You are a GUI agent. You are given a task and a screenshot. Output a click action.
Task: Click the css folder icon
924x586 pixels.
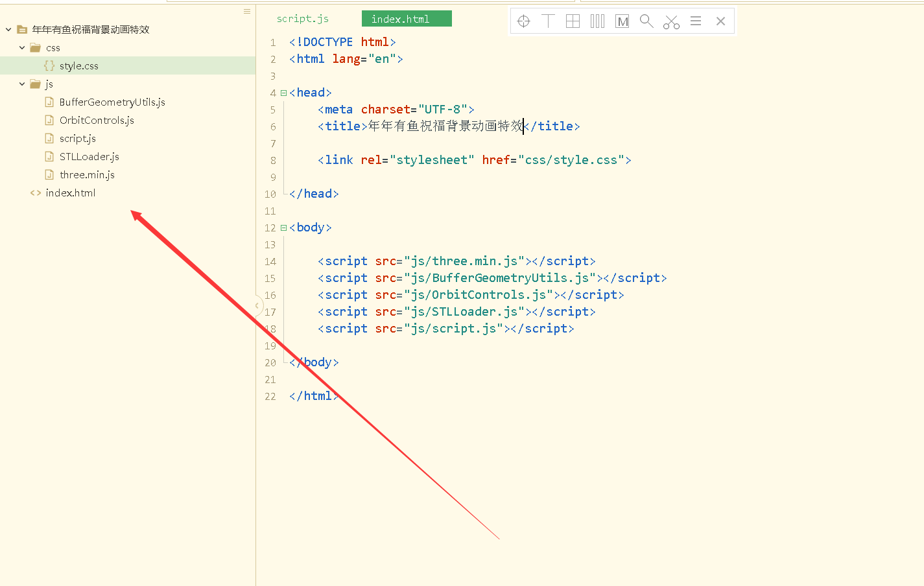36,48
